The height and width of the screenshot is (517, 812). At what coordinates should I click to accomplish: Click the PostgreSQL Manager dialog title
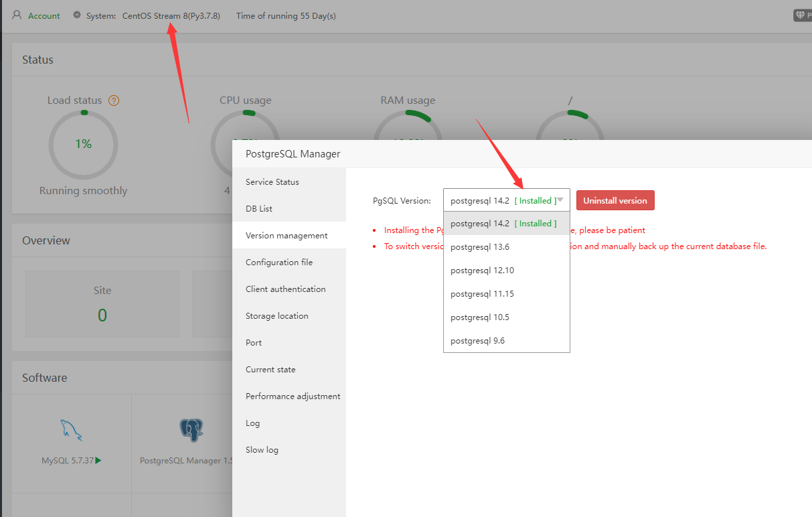(293, 154)
